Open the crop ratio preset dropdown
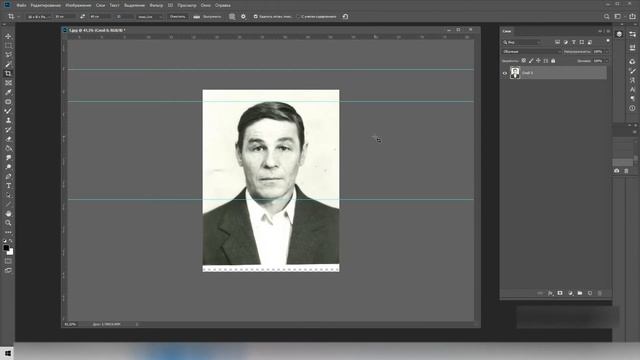Viewport: 640px width, 360px height. (39, 17)
